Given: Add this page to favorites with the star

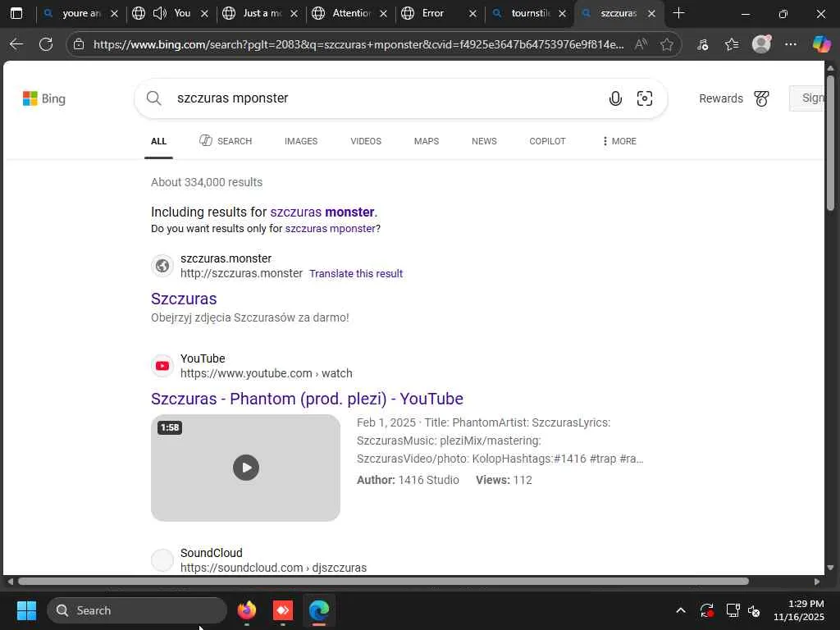Looking at the screenshot, I should point(666,44).
